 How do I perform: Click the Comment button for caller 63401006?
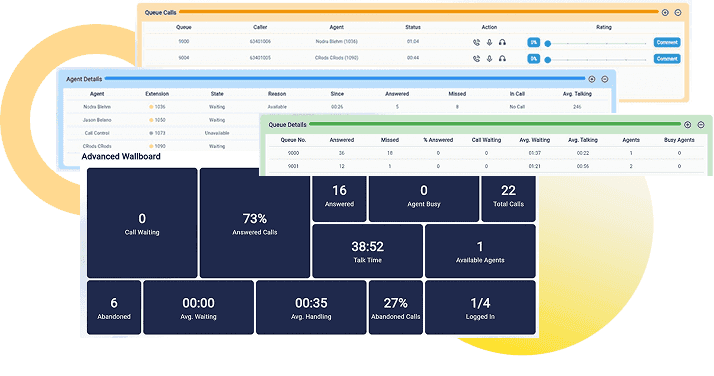(667, 42)
